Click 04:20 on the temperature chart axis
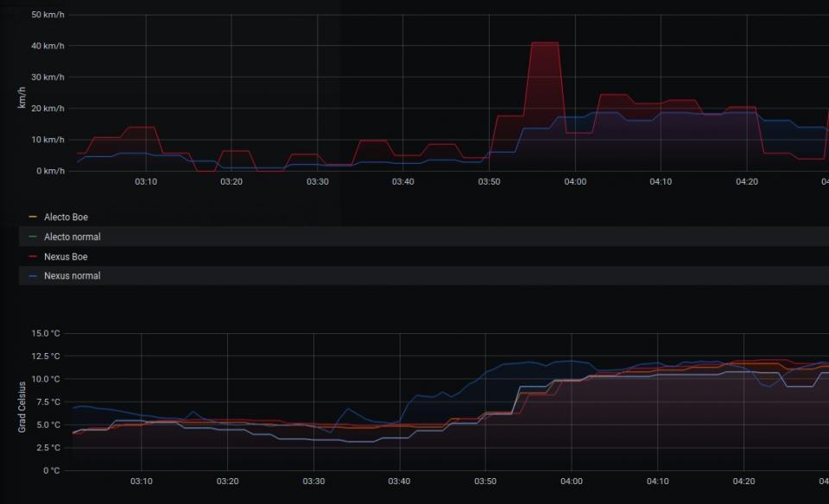 tap(744, 482)
